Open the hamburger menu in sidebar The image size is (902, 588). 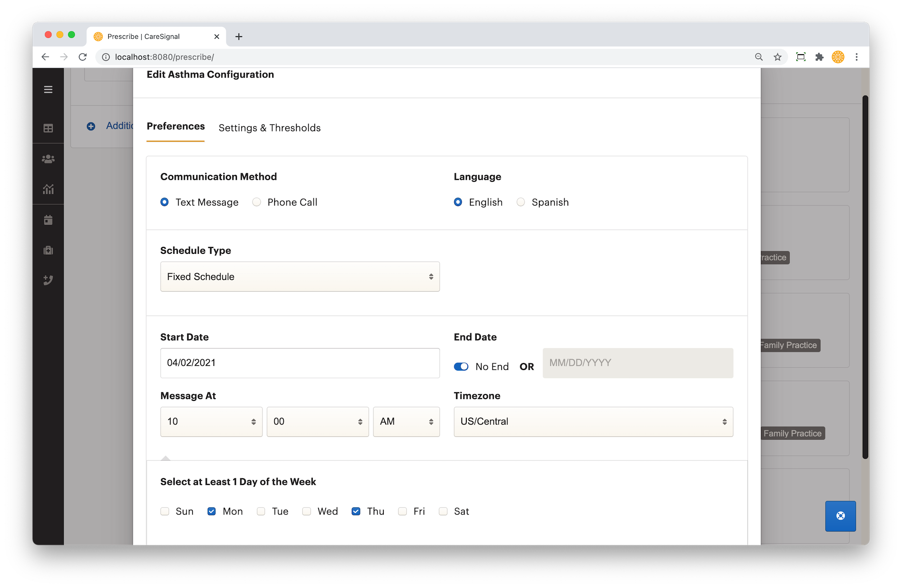[x=48, y=90]
